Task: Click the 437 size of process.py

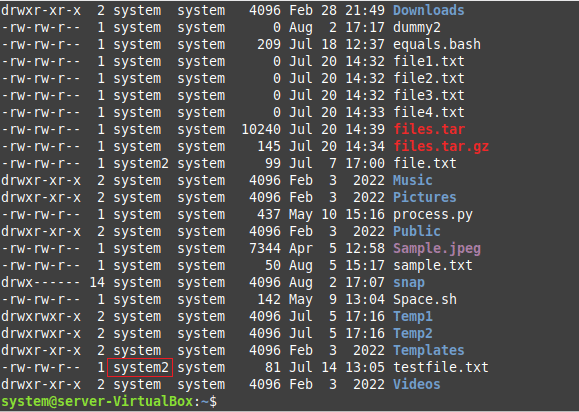Action: click(269, 214)
